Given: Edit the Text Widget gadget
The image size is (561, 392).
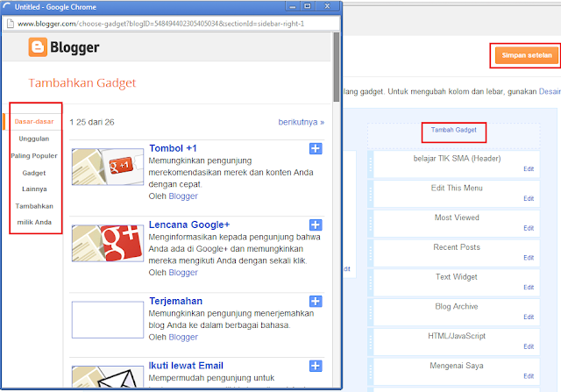Looking at the screenshot, I should 529,288.
